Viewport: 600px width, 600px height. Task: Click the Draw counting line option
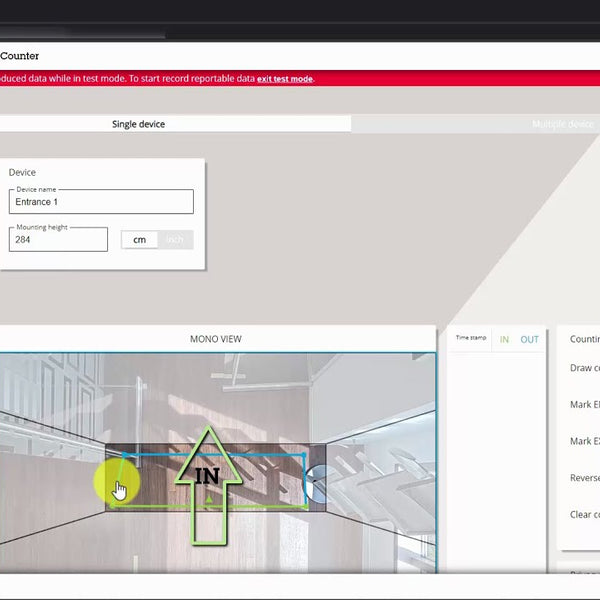584,368
